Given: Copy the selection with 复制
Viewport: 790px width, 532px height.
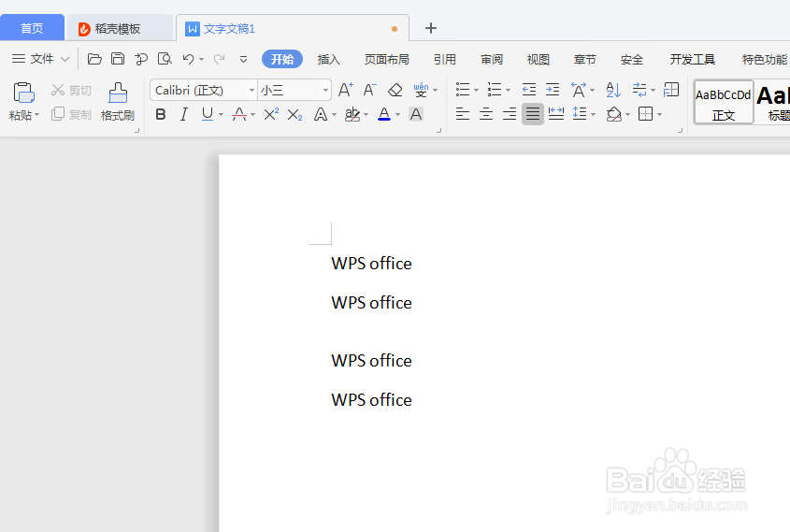Looking at the screenshot, I should point(71,114).
